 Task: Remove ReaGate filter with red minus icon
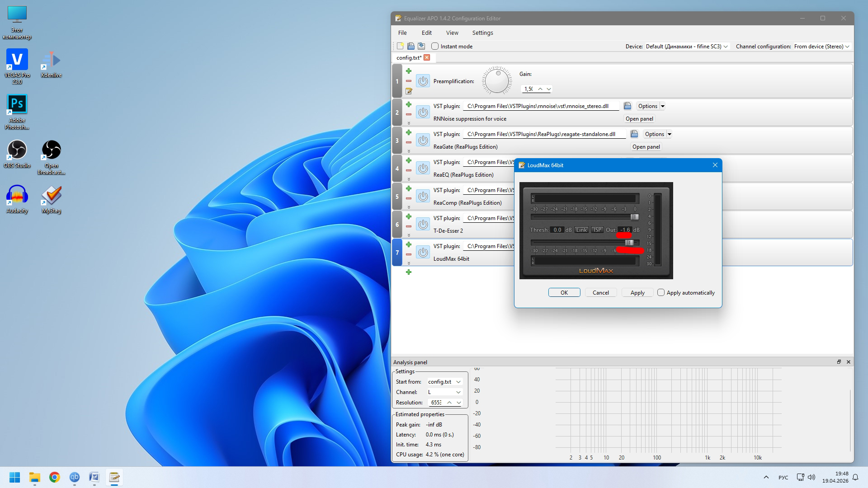coord(409,142)
